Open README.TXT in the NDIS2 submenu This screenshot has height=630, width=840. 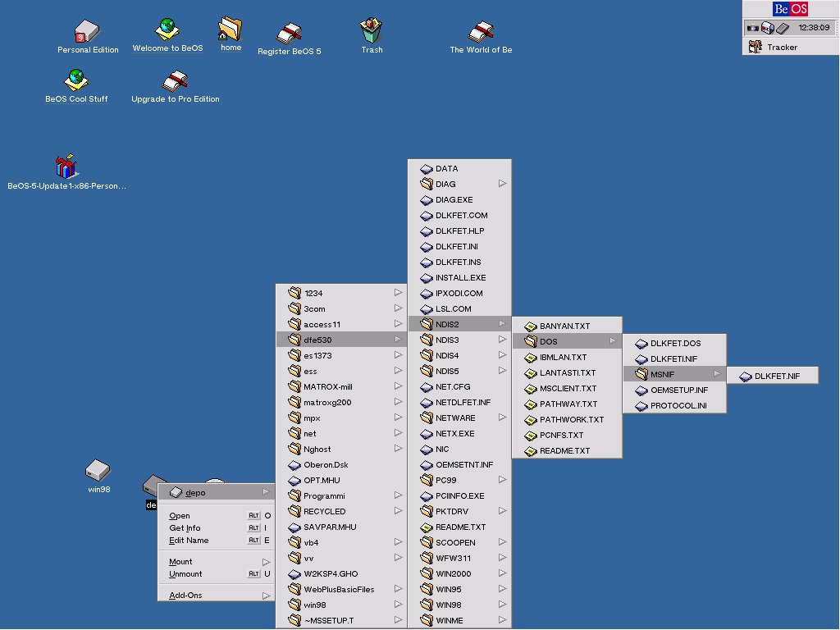564,451
